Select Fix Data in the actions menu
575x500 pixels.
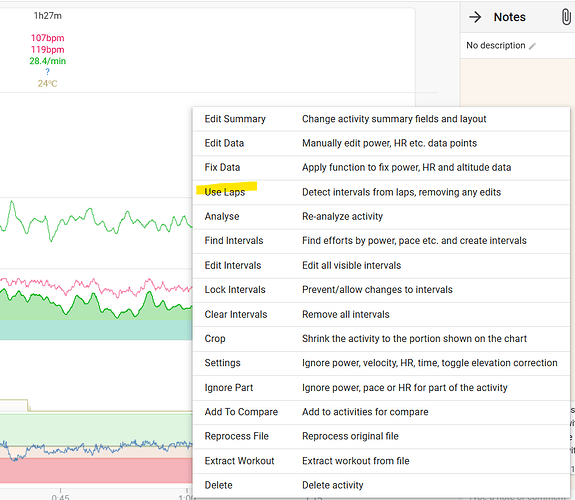381,168
